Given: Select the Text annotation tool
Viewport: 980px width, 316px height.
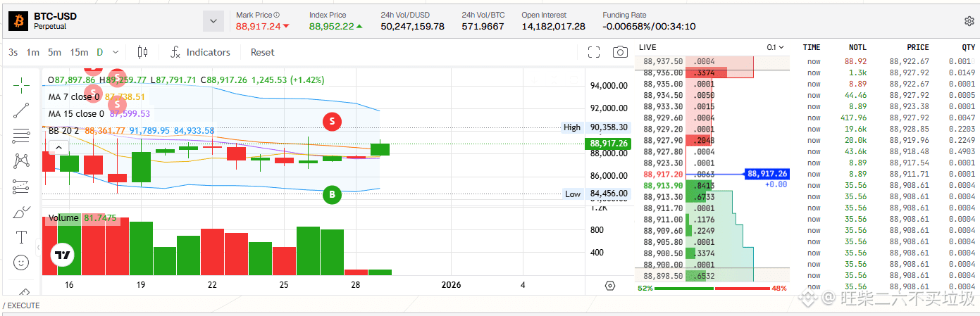Looking at the screenshot, I should click(21, 236).
